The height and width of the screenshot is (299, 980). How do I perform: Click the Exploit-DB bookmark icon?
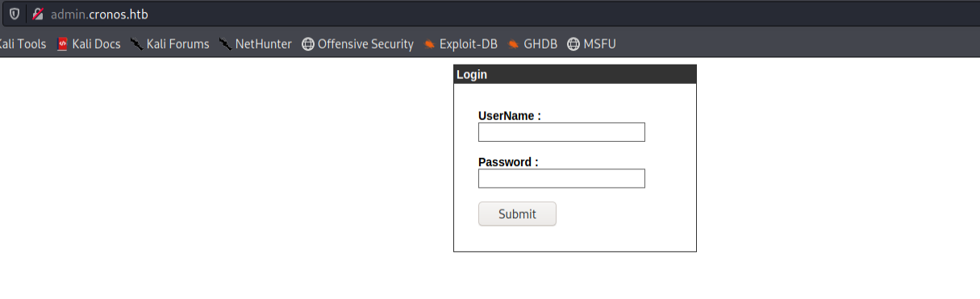(x=430, y=44)
